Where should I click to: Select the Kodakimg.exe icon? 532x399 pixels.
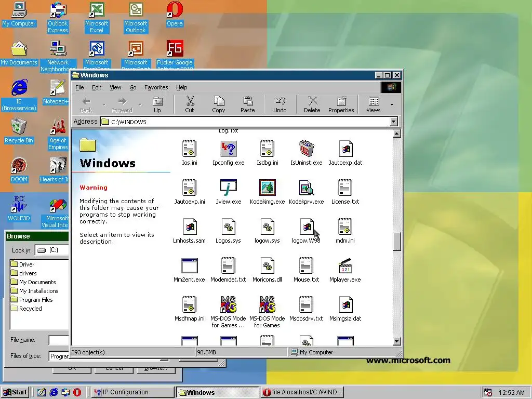coord(268,188)
